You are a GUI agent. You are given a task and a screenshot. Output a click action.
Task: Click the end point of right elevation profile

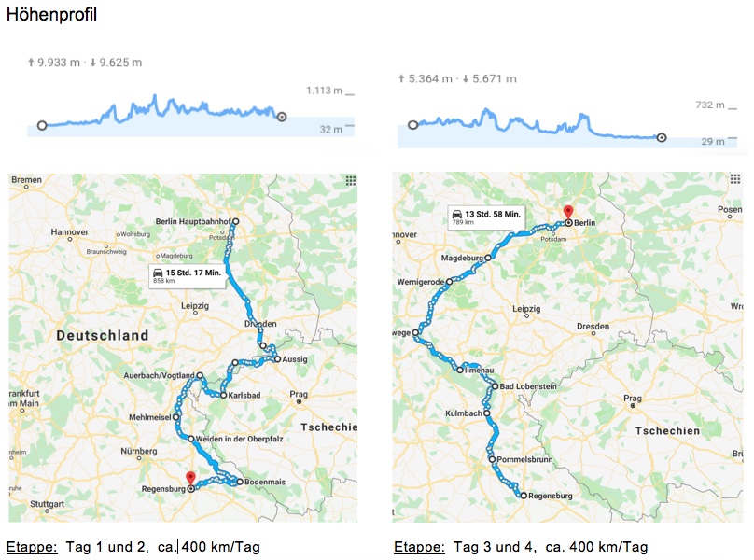click(662, 137)
